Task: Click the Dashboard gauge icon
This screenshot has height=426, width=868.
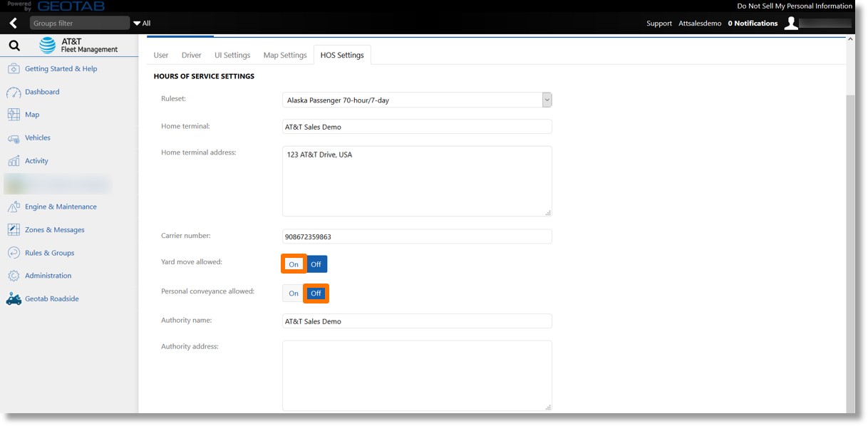Action: point(14,92)
